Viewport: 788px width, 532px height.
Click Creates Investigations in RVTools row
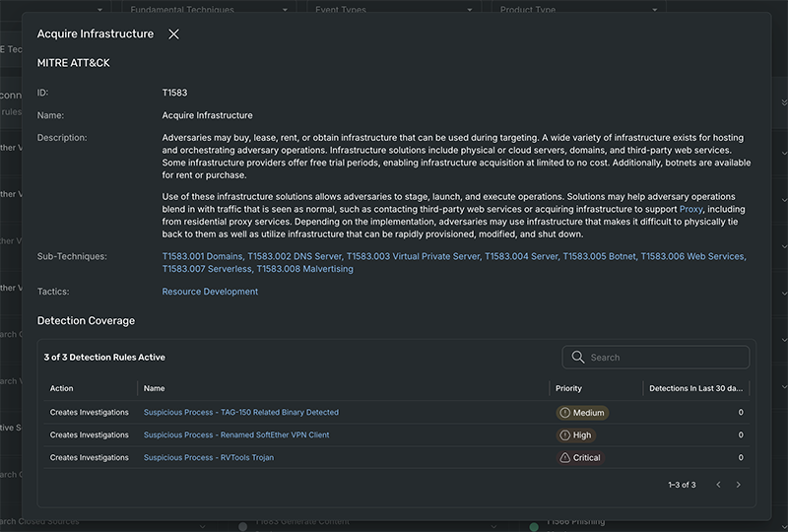pos(89,457)
